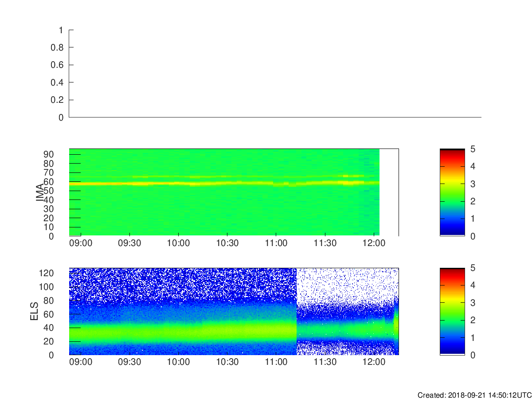
Task: Click the 2 label on IMA colorbar
Action: point(473,201)
